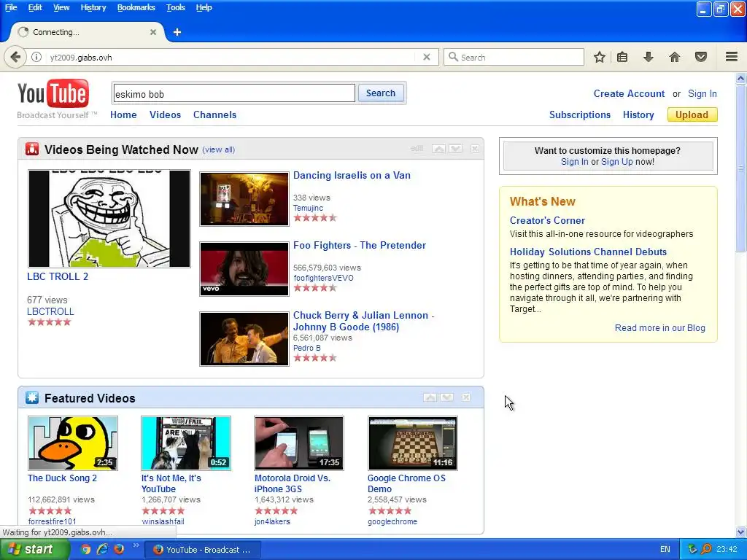747x560 pixels.
Task: Move Featured Videos module up
Action: 430,397
